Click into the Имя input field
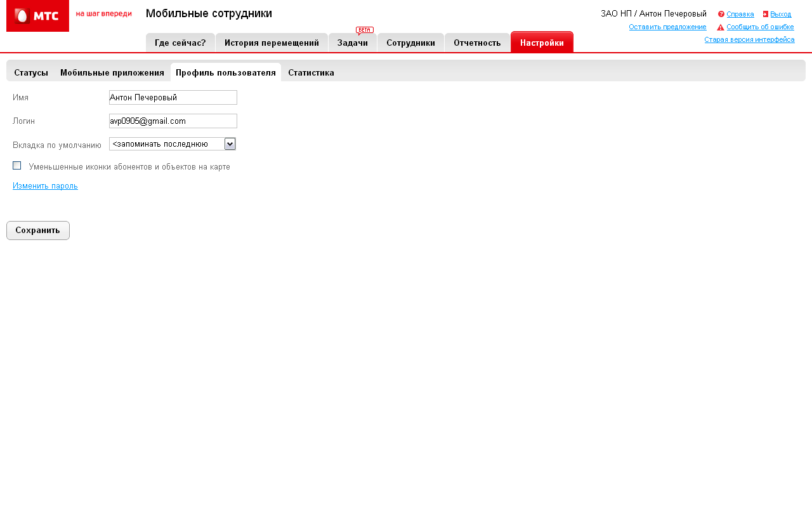 [173, 97]
